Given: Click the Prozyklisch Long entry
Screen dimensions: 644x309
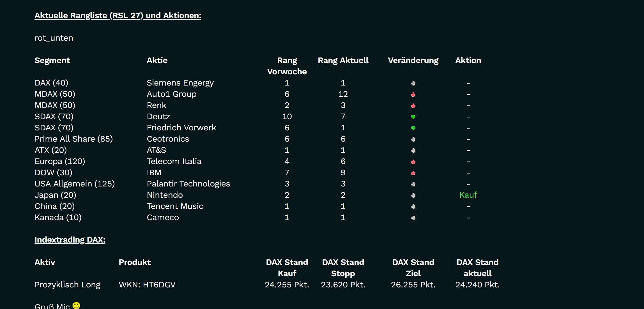Looking at the screenshot, I should click(68, 285).
